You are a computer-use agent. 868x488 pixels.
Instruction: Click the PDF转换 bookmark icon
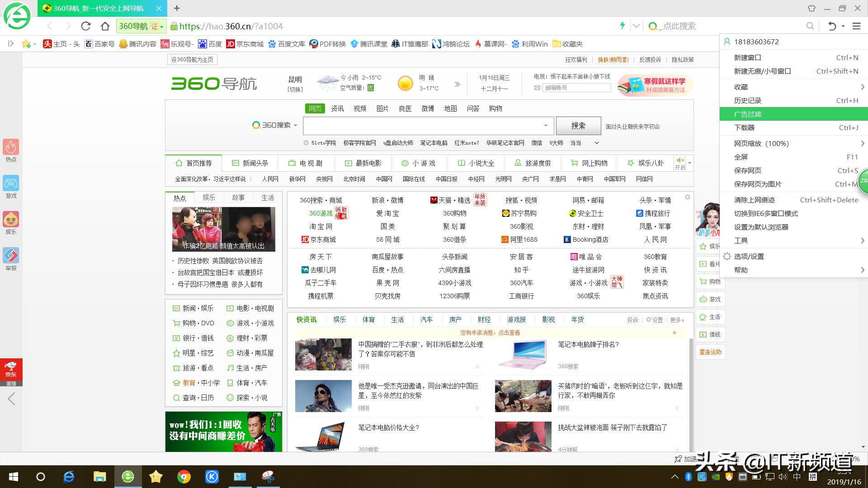(314, 44)
